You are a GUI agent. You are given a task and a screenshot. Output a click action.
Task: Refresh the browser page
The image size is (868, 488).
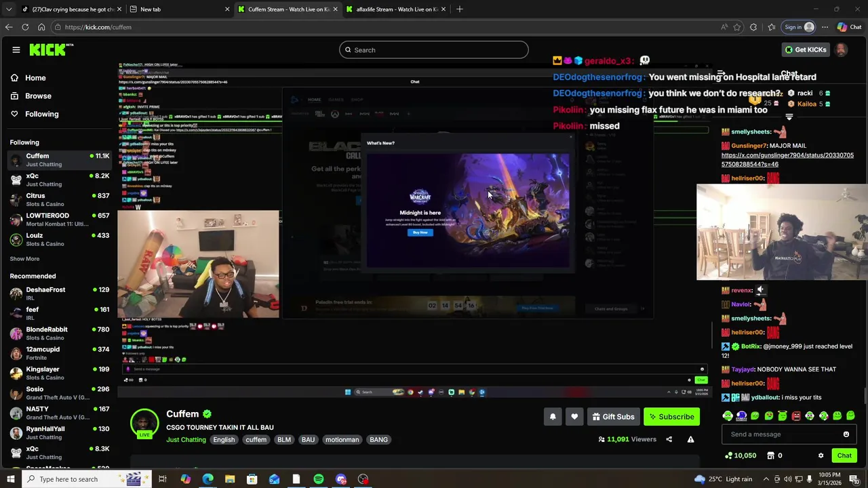point(25,27)
